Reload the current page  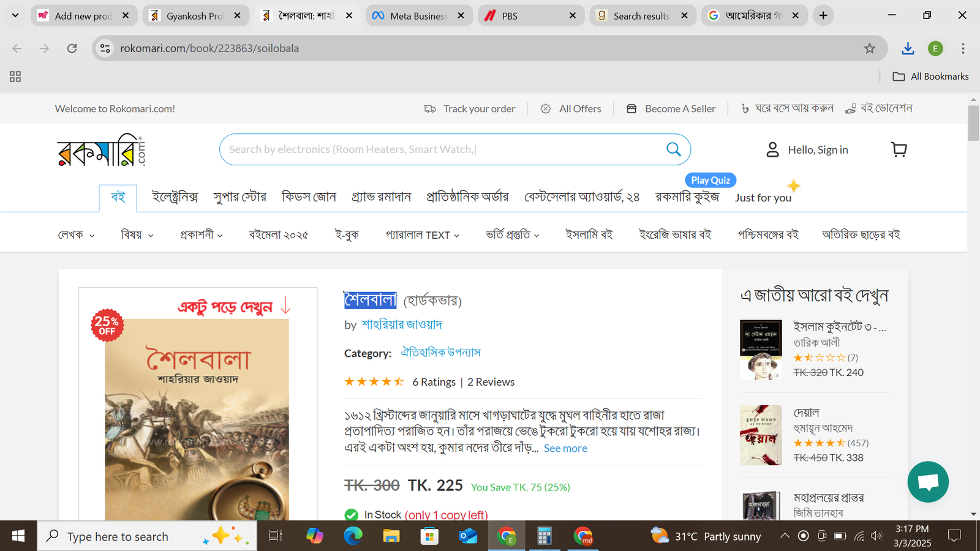[x=72, y=48]
